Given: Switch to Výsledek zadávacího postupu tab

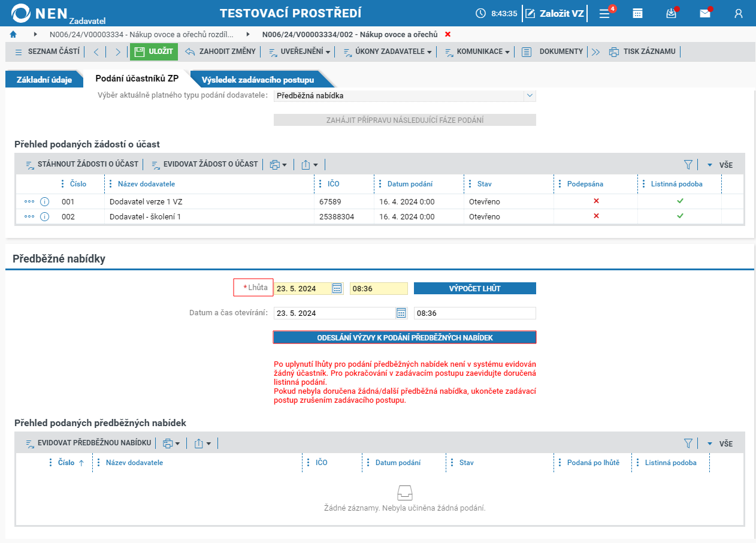Looking at the screenshot, I should (258, 79).
